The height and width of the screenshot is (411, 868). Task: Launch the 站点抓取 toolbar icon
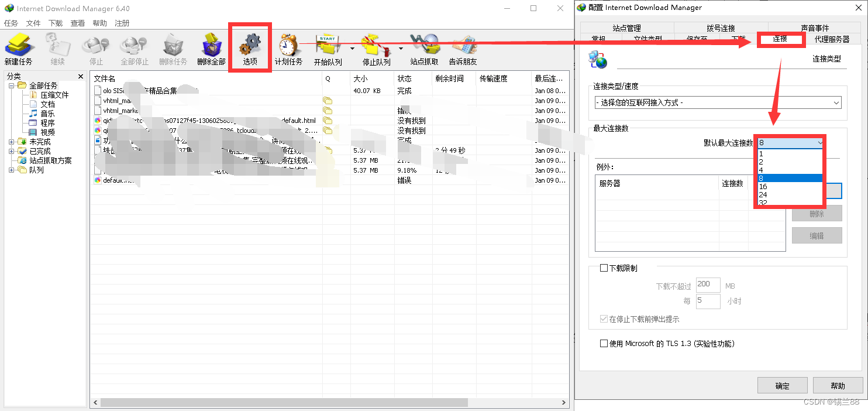tap(424, 49)
